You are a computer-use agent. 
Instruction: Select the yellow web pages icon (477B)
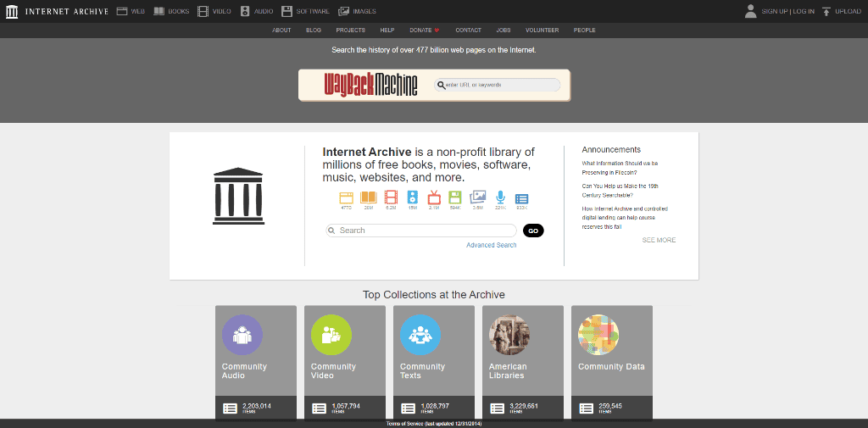346,200
